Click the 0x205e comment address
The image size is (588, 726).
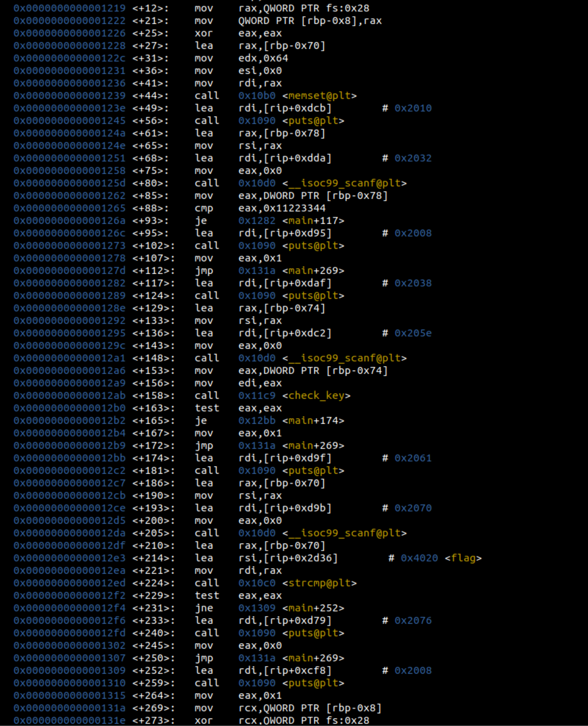(x=413, y=333)
